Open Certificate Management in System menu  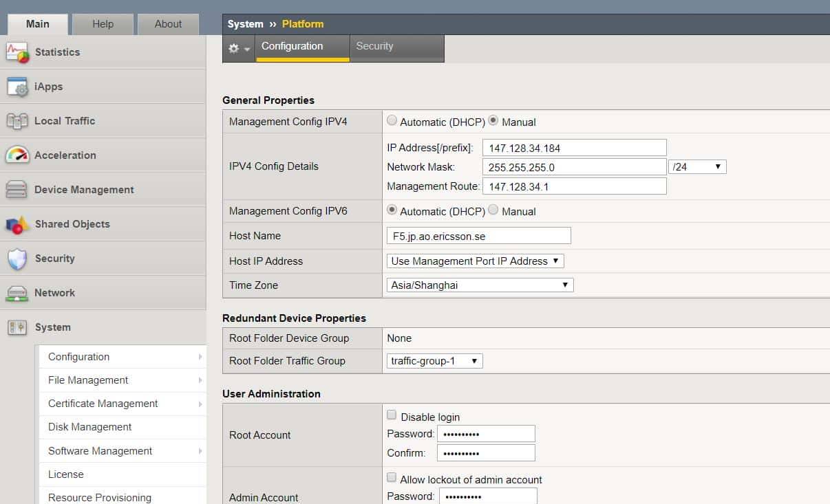tap(103, 404)
